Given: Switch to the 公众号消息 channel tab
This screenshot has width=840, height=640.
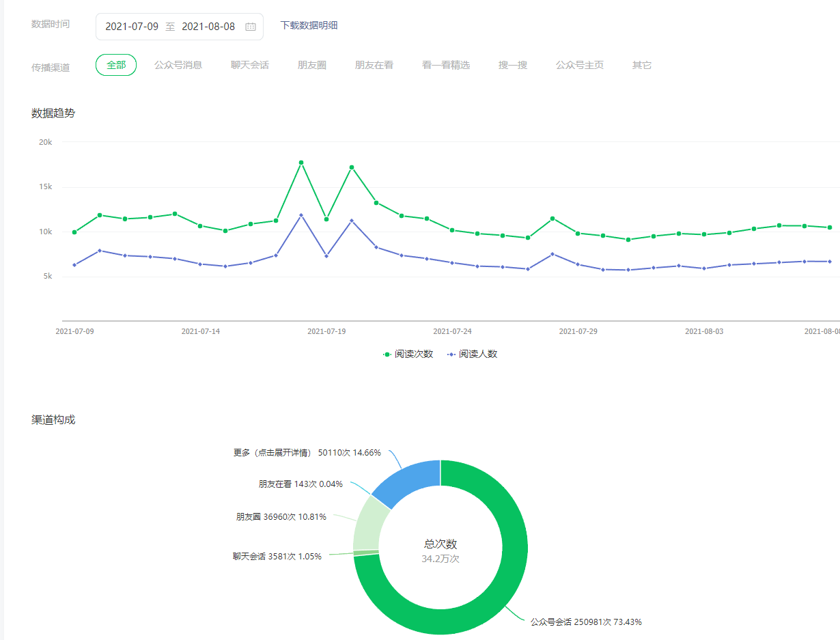Looking at the screenshot, I should 178,65.
